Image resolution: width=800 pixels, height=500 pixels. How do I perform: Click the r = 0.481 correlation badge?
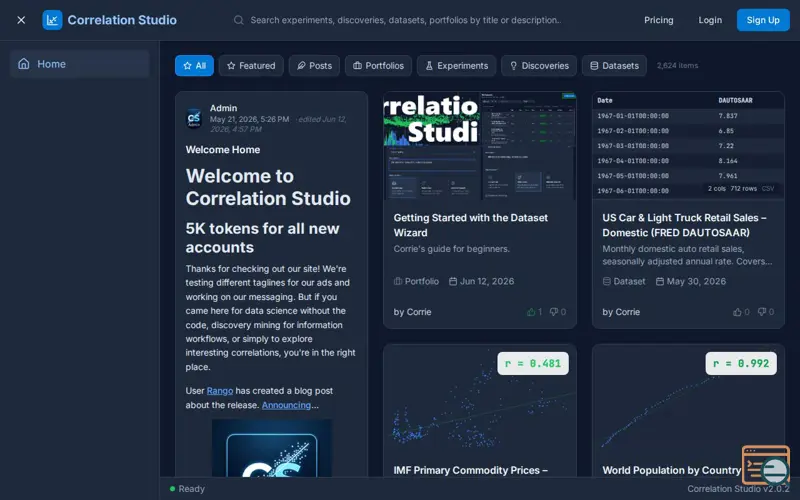click(x=533, y=363)
